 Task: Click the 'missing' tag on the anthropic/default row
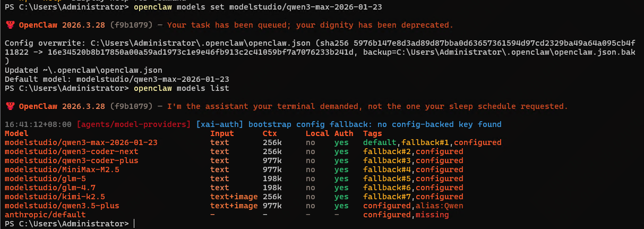pyautogui.click(x=432, y=215)
